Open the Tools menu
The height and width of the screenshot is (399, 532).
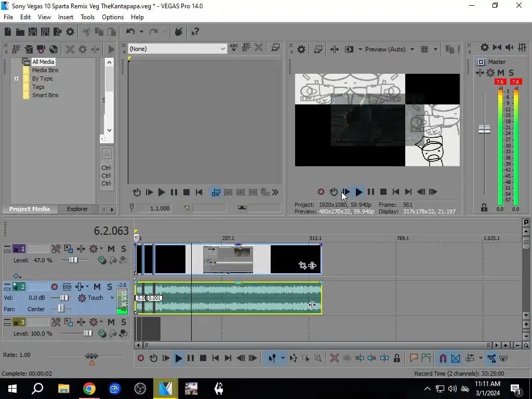click(87, 17)
